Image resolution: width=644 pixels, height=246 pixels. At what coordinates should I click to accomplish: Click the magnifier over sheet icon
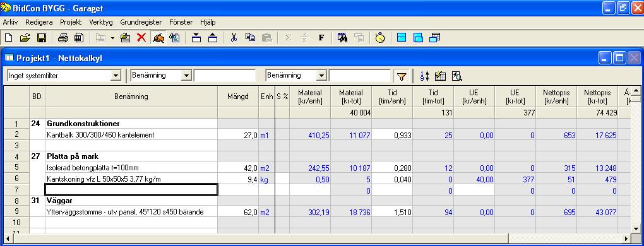pos(456,76)
